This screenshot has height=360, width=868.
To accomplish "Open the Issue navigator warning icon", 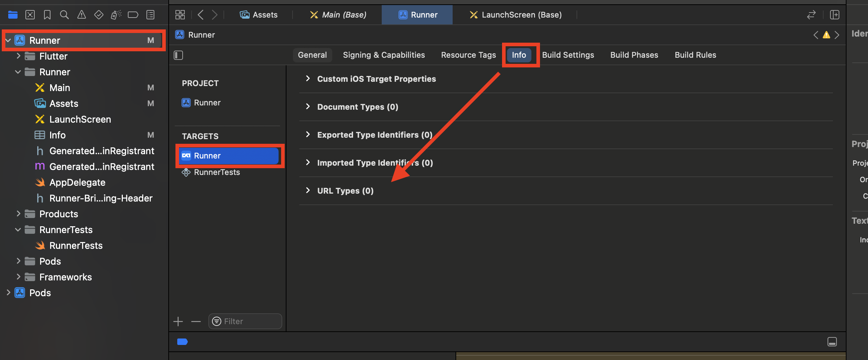I will coord(82,15).
